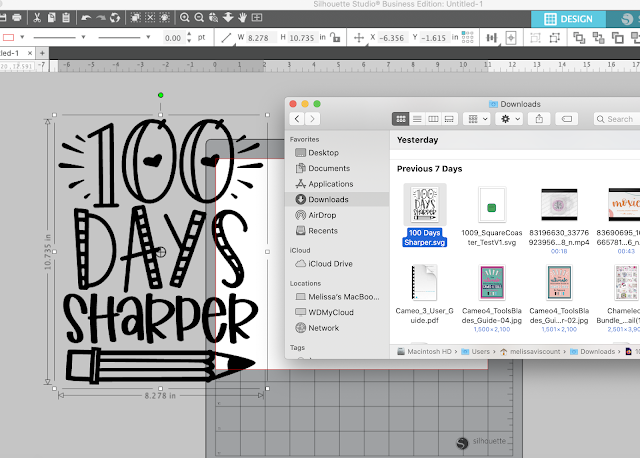Click the Print icon in Silhouette toolbar
This screenshot has height=458, width=640.
point(17,18)
